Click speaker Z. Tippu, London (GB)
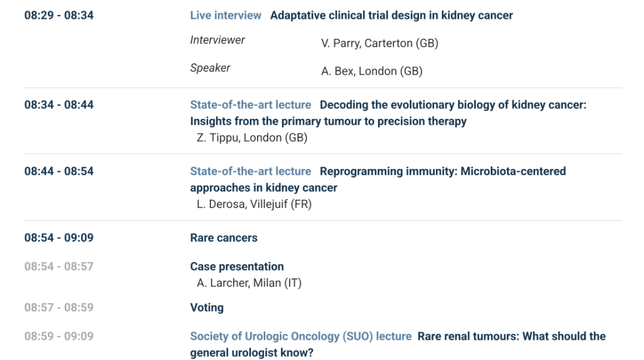The height and width of the screenshot is (360, 644). (x=252, y=138)
